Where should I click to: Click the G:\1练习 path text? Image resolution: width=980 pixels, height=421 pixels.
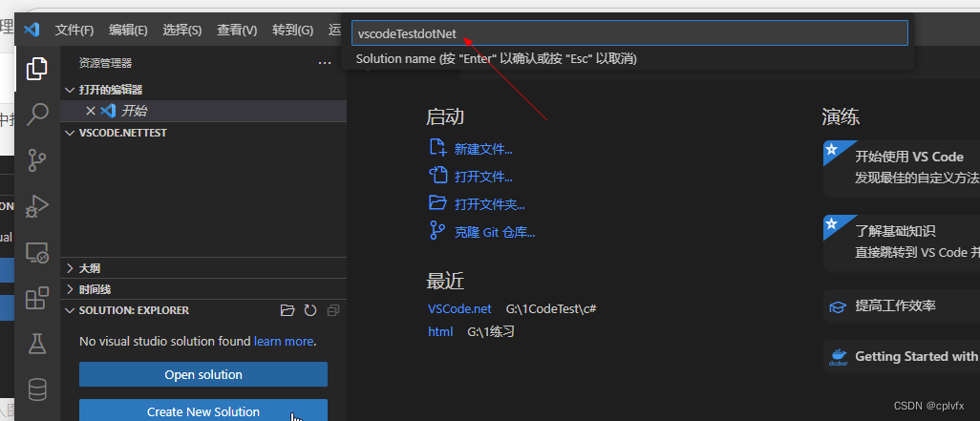coord(491,331)
